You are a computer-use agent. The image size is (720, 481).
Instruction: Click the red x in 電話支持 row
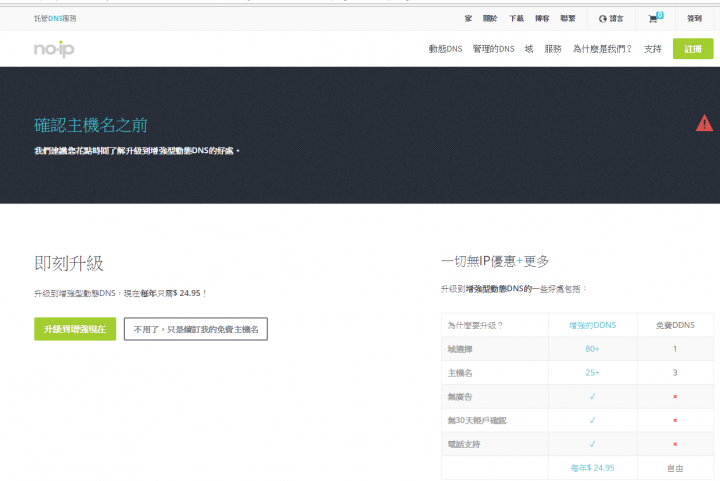(675, 444)
